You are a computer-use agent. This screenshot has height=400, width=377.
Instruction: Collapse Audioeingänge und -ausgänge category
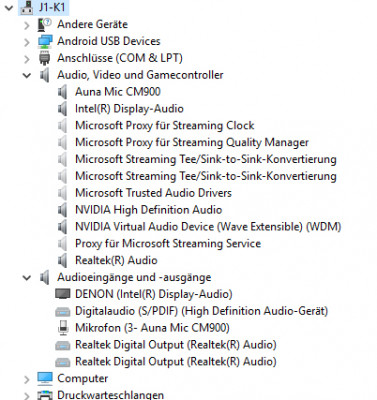tap(27, 278)
